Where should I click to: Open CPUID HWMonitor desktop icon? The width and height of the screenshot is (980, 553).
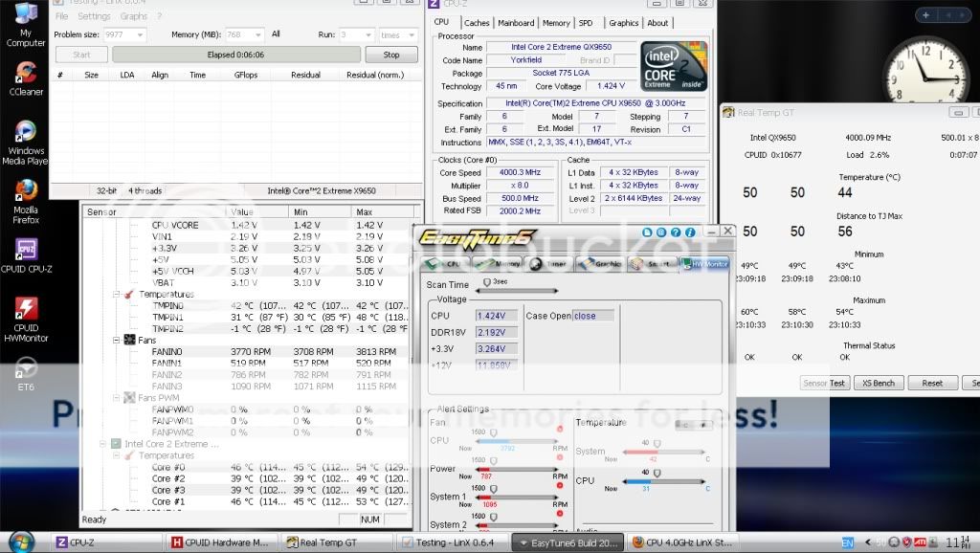(x=26, y=310)
